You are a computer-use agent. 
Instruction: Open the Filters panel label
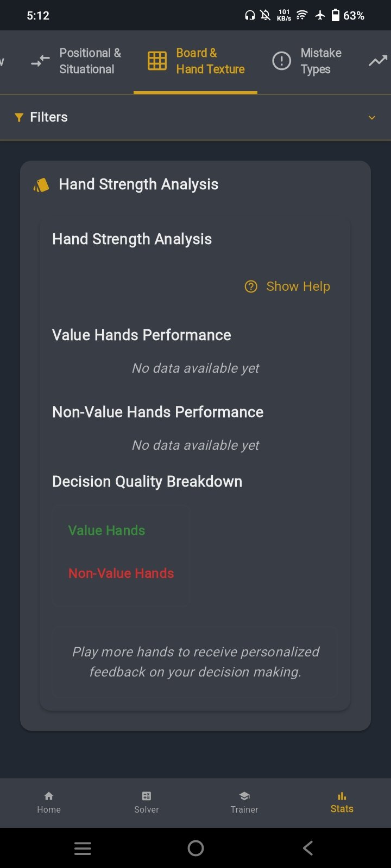(x=49, y=117)
